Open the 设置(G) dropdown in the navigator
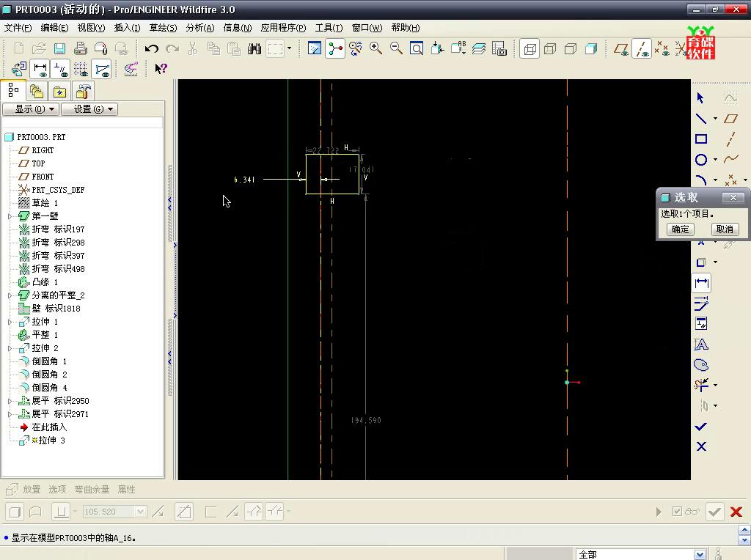 [x=89, y=109]
